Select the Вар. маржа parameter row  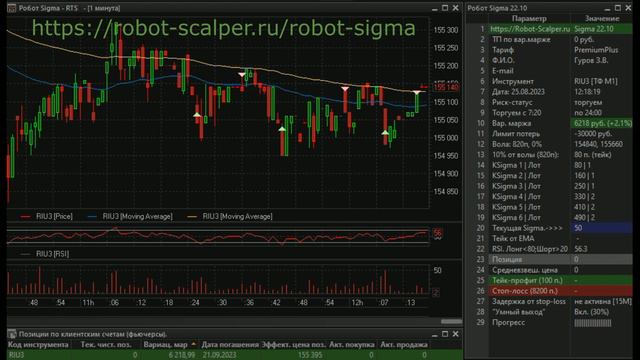tap(549, 123)
